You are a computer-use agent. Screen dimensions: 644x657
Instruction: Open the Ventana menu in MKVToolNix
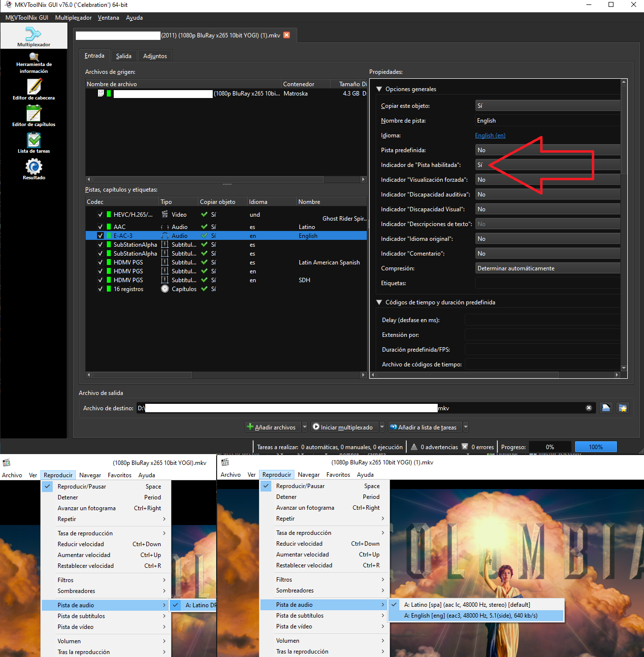tap(108, 18)
